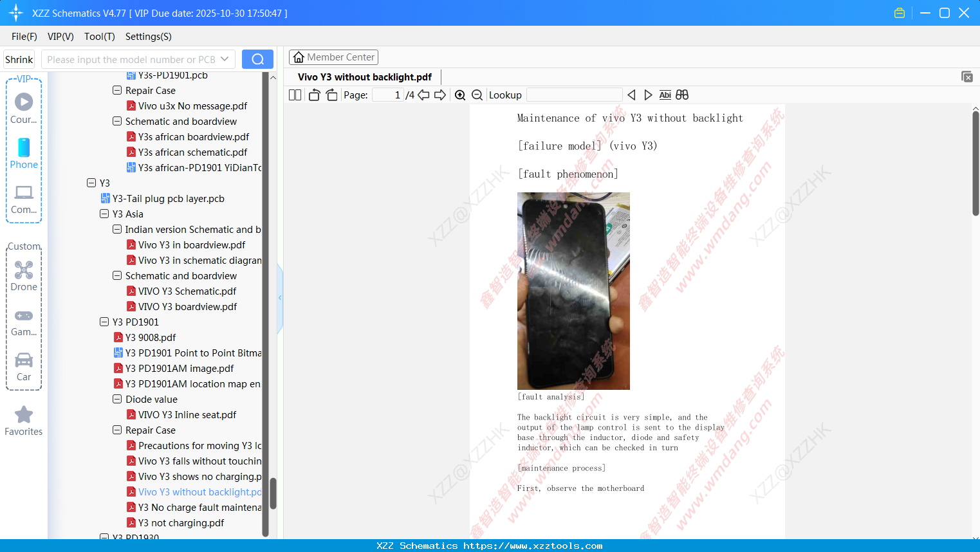Click the page number input box
The image size is (980, 552).
click(x=389, y=95)
